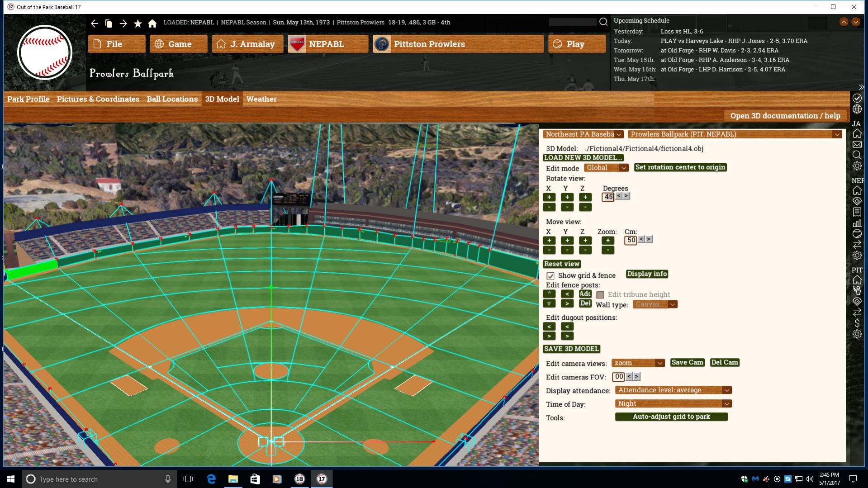Click Auto-adjust grid to park
The image size is (868, 488).
[x=671, y=417]
